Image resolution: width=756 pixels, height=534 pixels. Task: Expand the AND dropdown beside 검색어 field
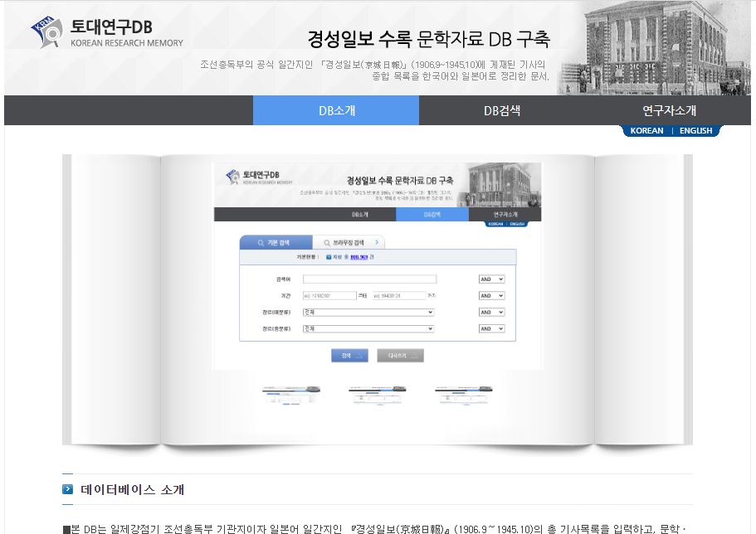pyautogui.click(x=491, y=279)
